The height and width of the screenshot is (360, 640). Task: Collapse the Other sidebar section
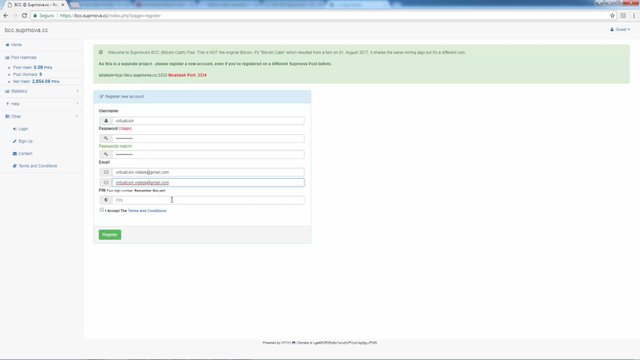41,116
